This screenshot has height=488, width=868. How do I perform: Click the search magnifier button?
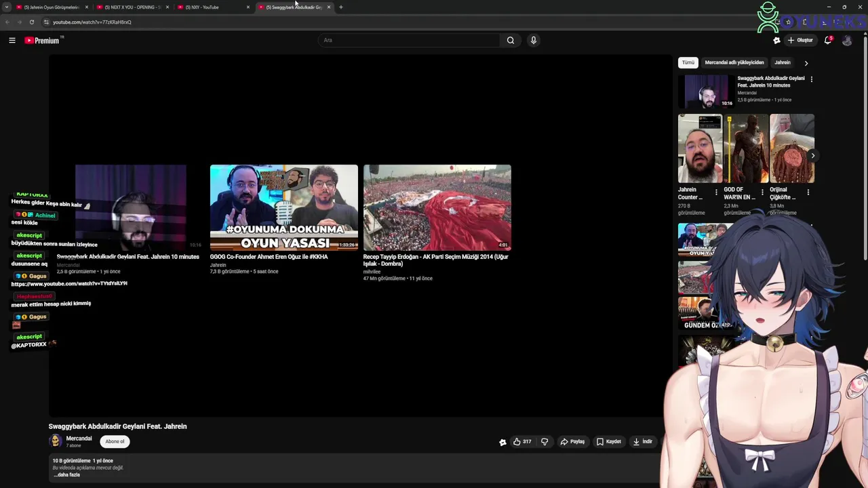tap(511, 40)
